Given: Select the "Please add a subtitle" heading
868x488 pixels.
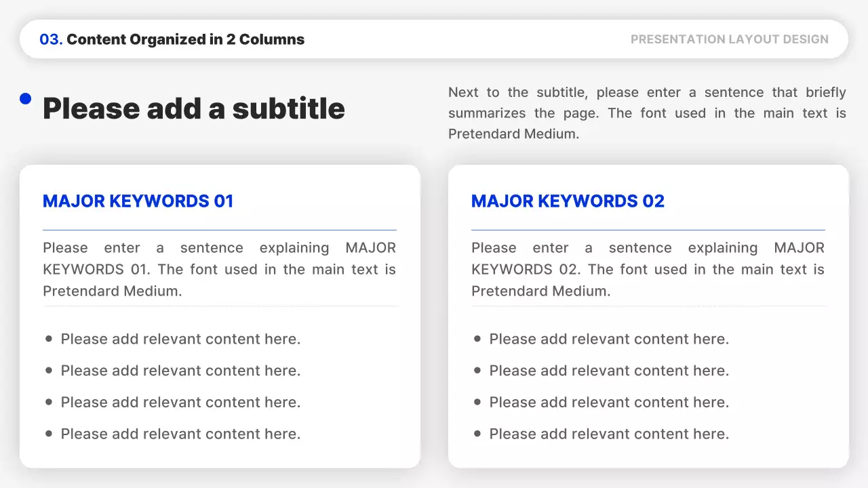Looking at the screenshot, I should tap(194, 108).
